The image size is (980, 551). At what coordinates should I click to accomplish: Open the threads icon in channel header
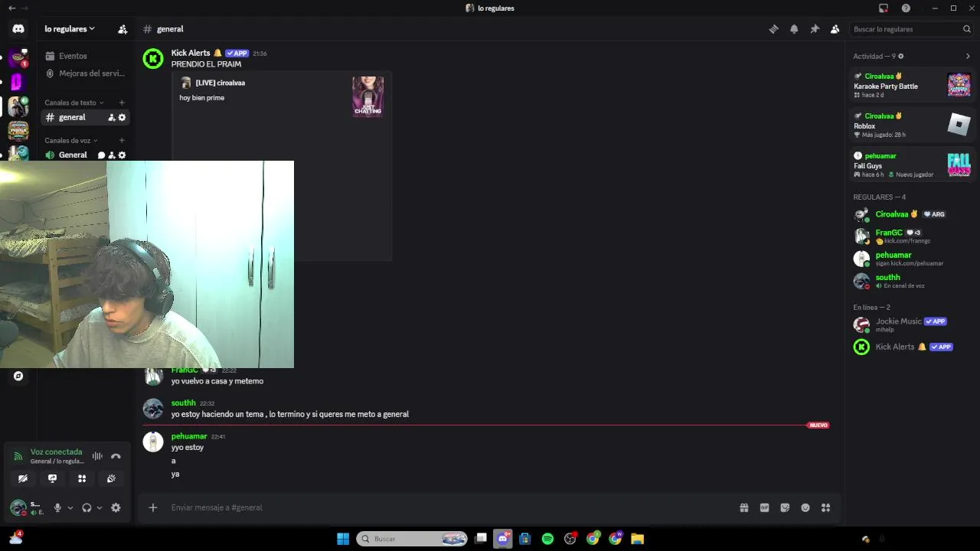774,29
